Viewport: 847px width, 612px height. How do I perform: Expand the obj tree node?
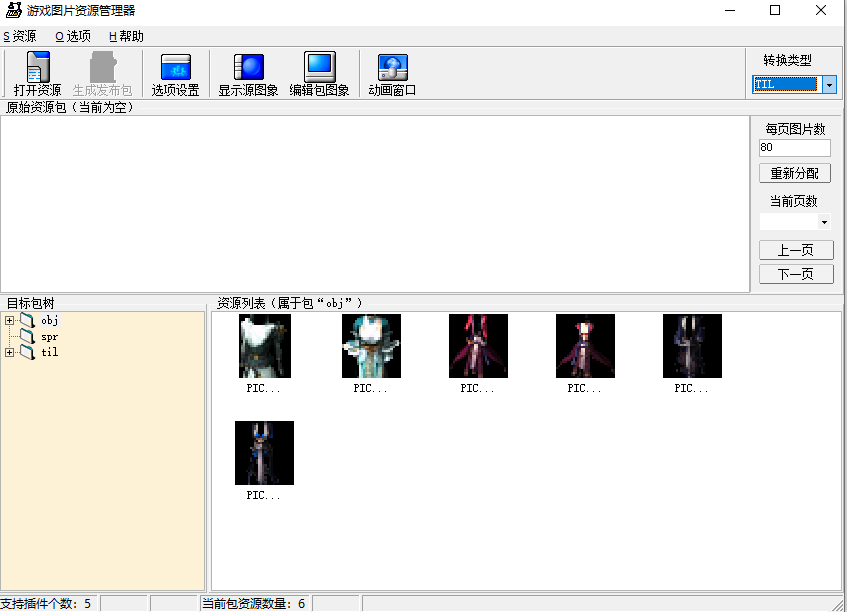[x=9, y=321]
